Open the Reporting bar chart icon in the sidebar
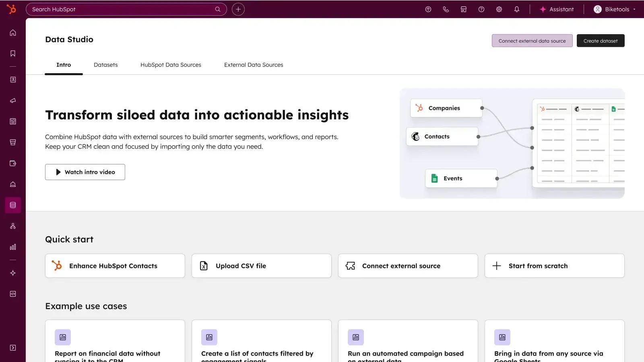Viewport: 644px width, 362px height. point(13,247)
